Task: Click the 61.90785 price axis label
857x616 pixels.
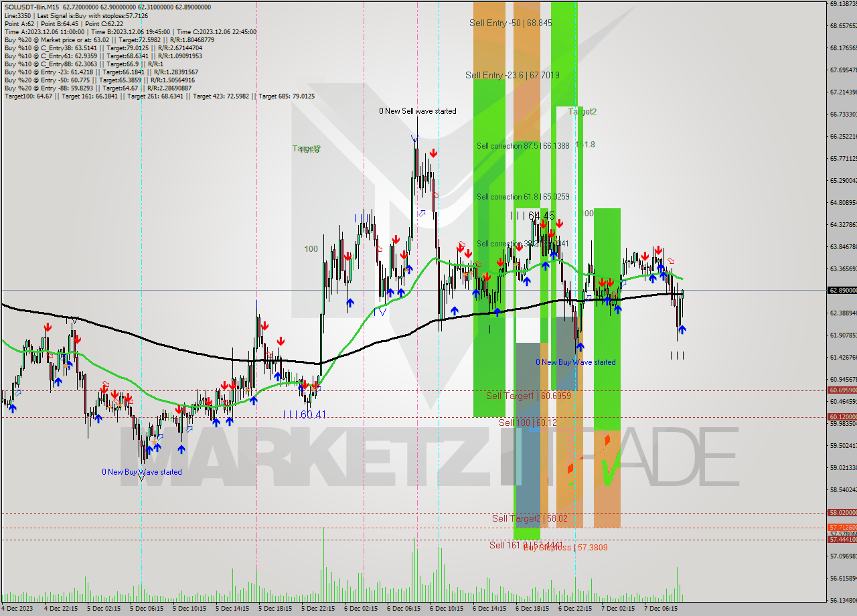Action: pos(843,335)
